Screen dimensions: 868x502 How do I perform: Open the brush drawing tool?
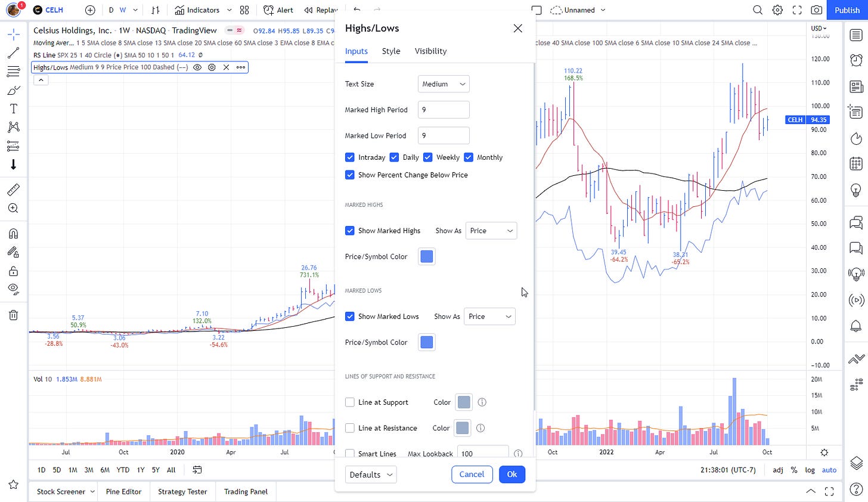(x=13, y=90)
